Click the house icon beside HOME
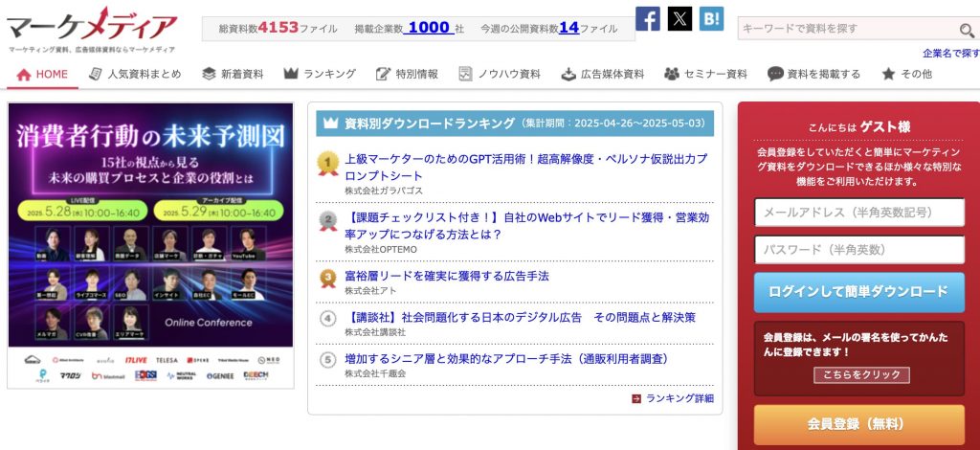 [24, 75]
